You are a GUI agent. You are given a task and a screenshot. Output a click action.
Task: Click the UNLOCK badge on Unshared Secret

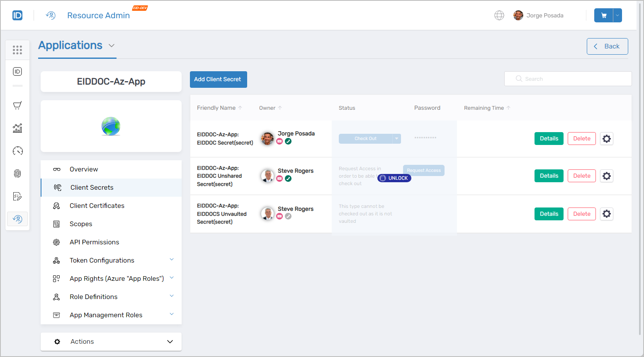pyautogui.click(x=394, y=178)
